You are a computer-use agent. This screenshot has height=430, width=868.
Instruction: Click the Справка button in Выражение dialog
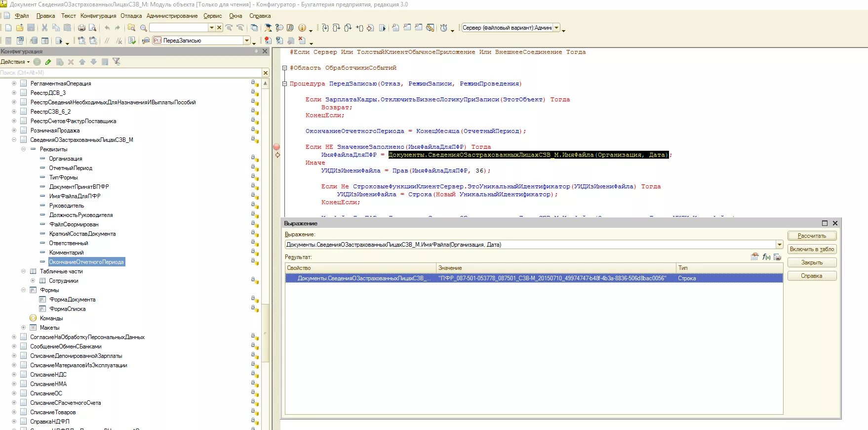tap(812, 276)
